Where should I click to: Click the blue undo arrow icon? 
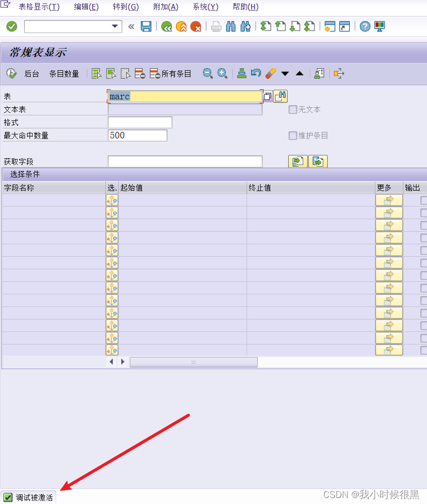[x=256, y=74]
